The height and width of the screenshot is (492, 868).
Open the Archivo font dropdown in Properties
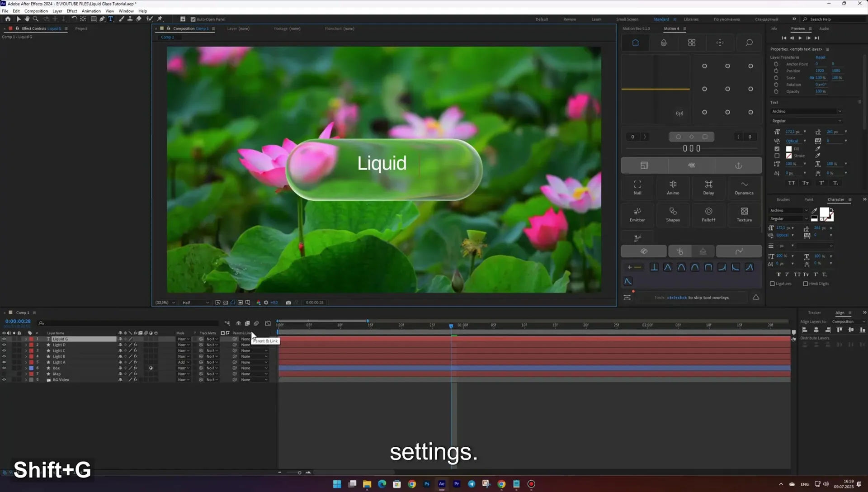807,111
